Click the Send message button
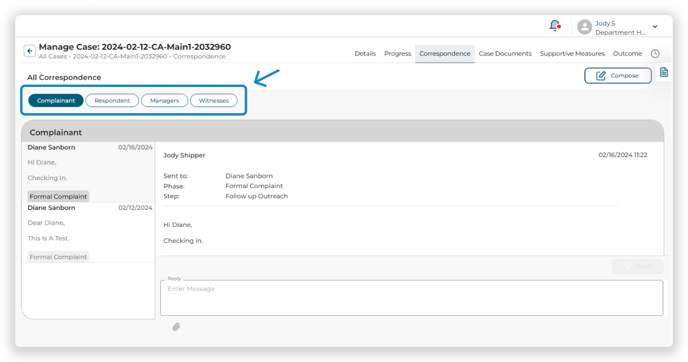The width and height of the screenshot is (688, 362). point(638,266)
